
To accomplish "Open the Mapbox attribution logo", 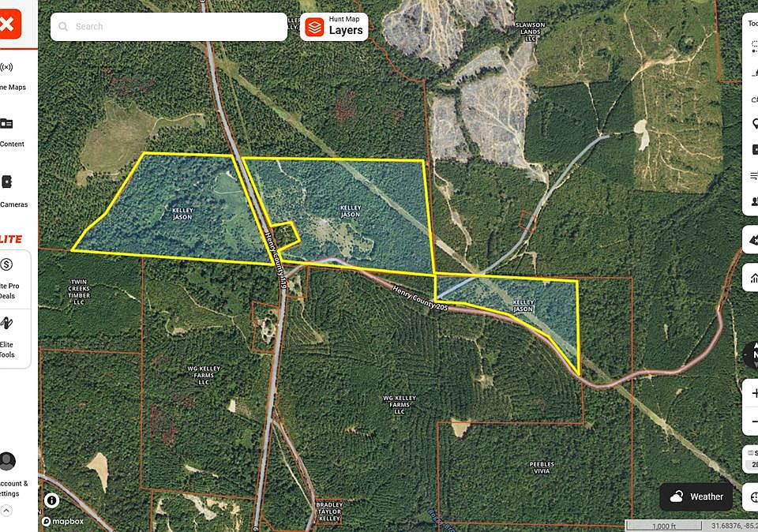I will point(63,522).
